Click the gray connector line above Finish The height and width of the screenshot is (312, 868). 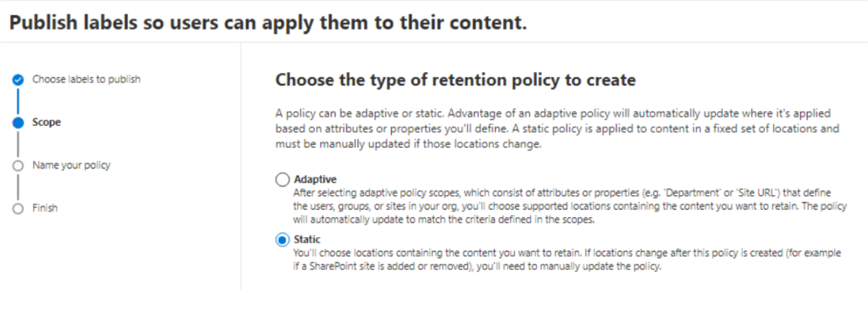tap(19, 187)
